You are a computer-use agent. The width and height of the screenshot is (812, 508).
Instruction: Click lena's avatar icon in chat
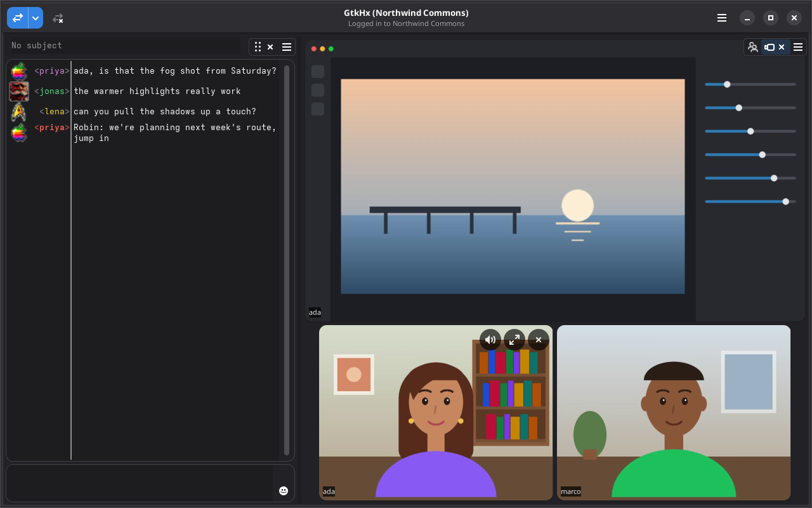[19, 112]
